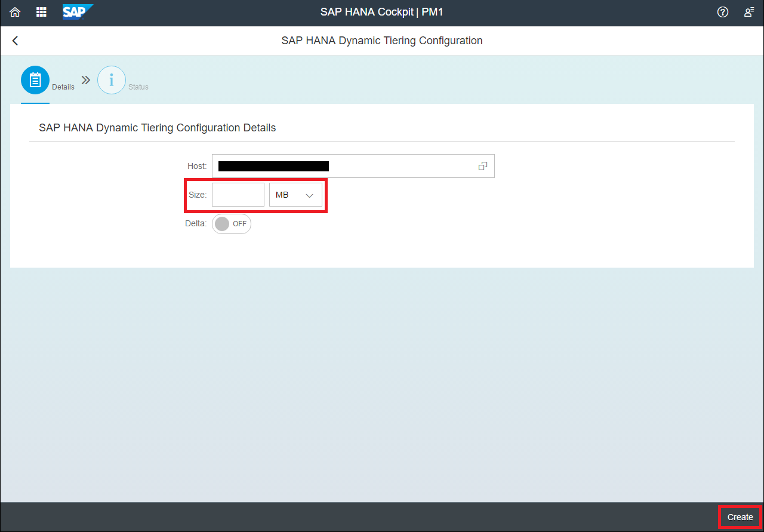Click the SAP HANA Dynamic Tiering Configuration heading
This screenshot has height=532, width=764.
[x=382, y=41]
